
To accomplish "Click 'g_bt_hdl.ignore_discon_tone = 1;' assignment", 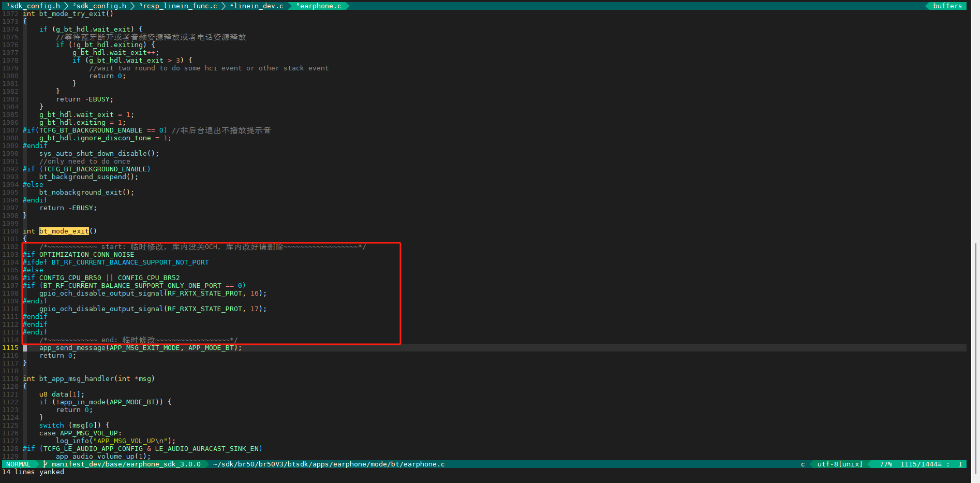I will (106, 138).
